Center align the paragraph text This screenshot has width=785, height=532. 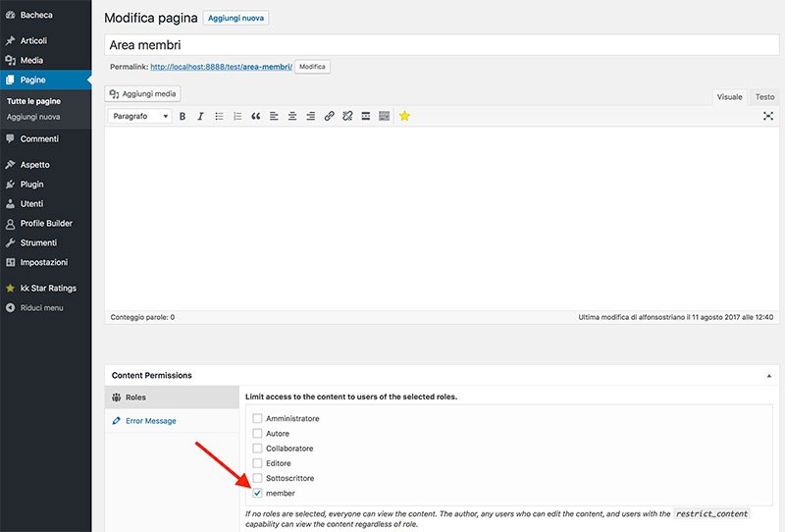click(292, 116)
